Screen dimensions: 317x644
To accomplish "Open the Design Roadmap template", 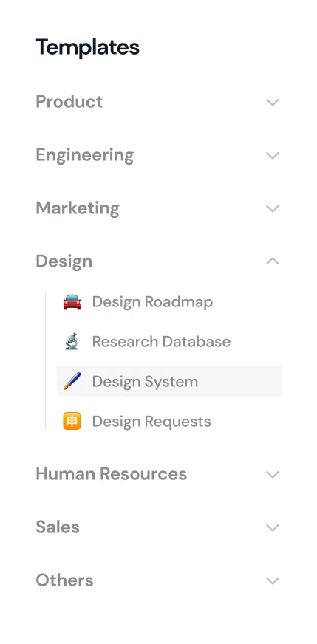I will click(x=169, y=302).
